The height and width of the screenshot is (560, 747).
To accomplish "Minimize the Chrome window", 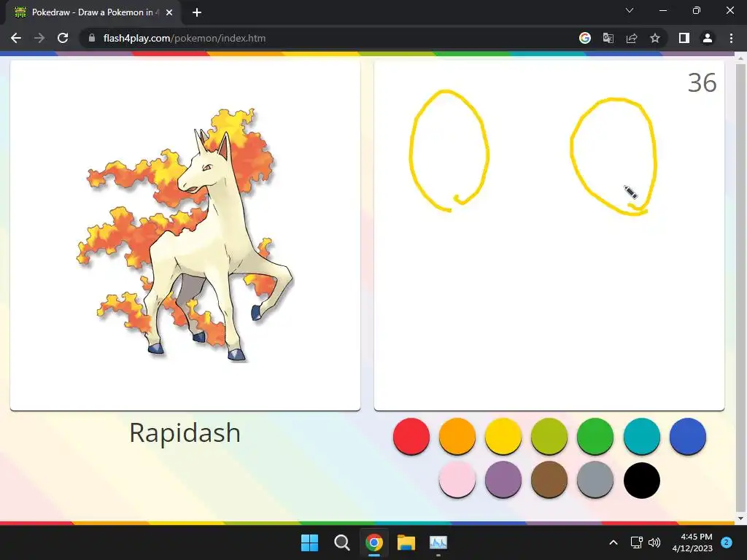I will point(663,10).
